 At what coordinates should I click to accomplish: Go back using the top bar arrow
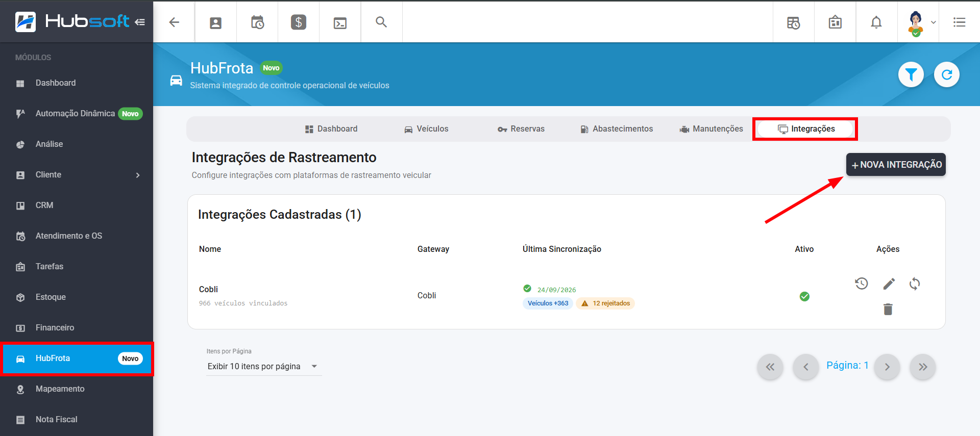click(x=174, y=22)
